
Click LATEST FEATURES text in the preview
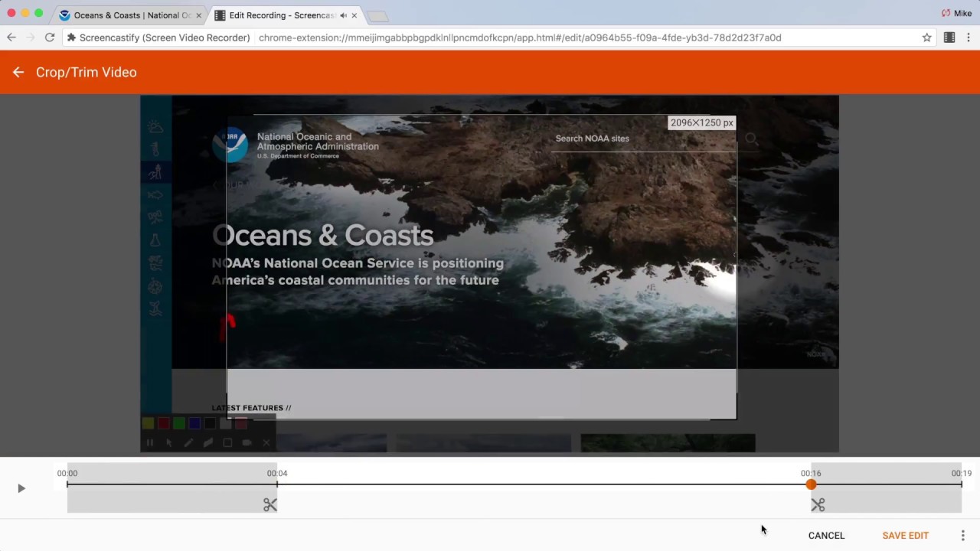point(251,408)
